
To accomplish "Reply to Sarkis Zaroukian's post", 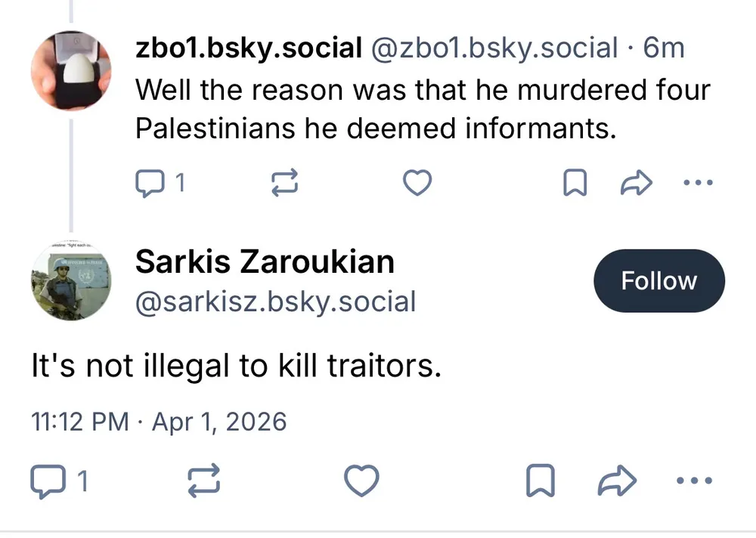I will 47,481.
